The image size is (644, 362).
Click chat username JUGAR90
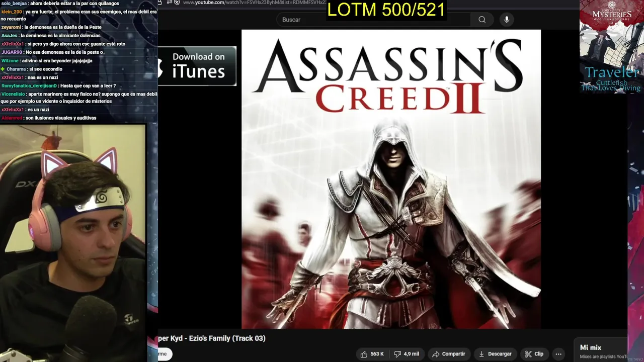click(12, 52)
